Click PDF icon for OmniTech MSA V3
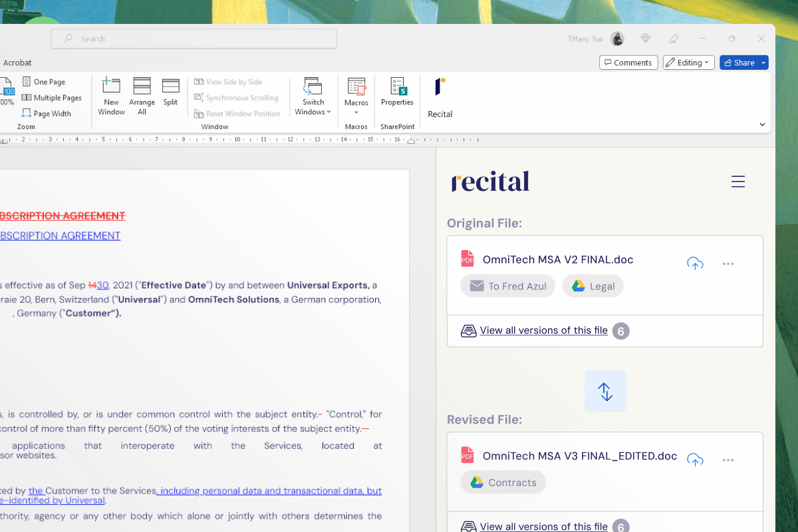Image resolution: width=798 pixels, height=532 pixels. (467, 455)
